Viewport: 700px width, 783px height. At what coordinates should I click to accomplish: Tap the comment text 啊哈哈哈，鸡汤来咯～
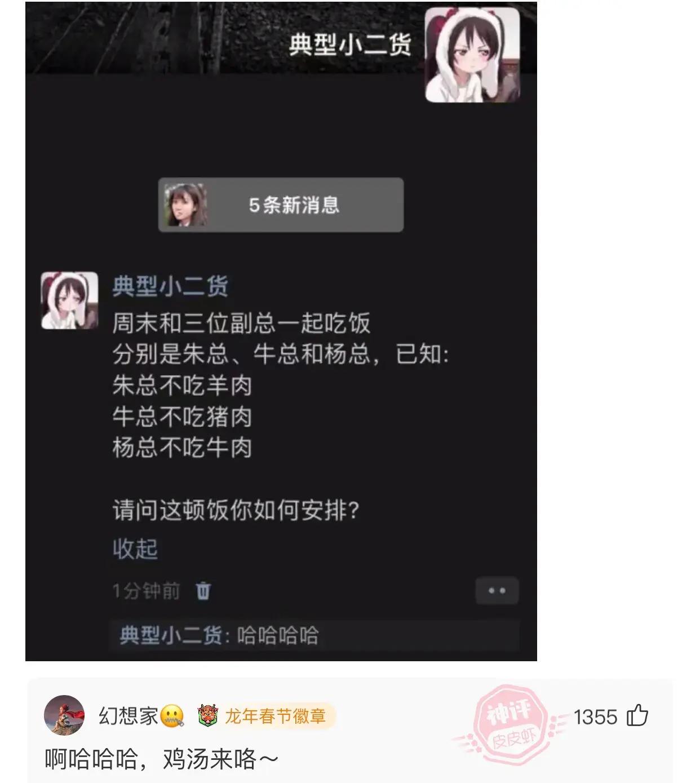pos(161,759)
